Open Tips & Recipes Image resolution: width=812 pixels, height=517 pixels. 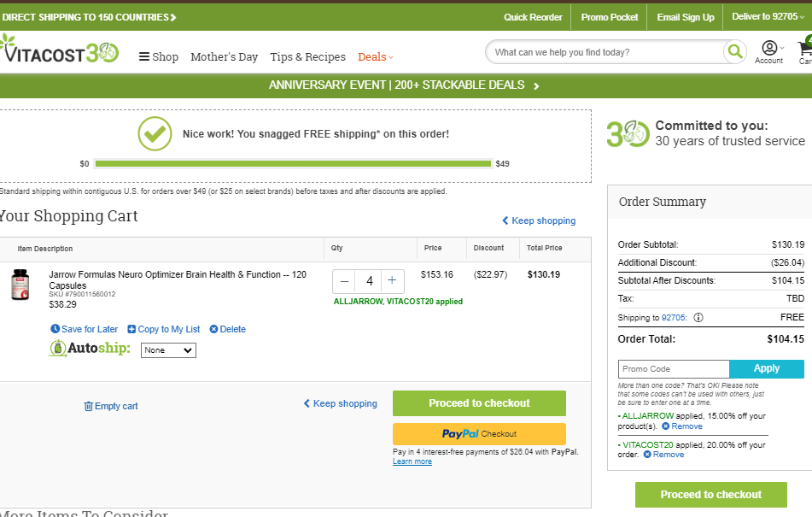pos(307,57)
